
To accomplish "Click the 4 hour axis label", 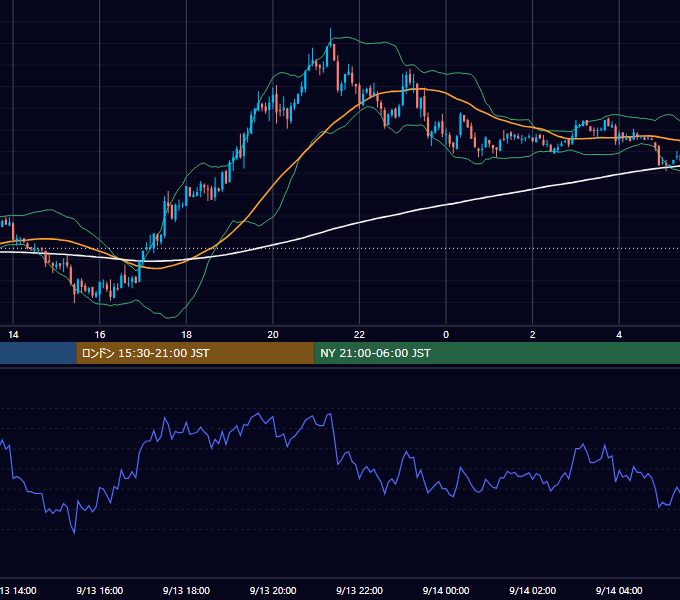I will point(619,335).
